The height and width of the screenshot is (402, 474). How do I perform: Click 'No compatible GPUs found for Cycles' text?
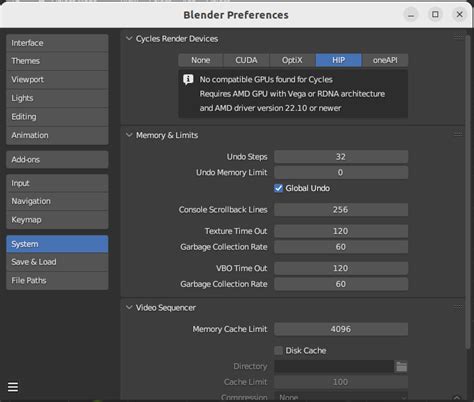[x=266, y=80]
